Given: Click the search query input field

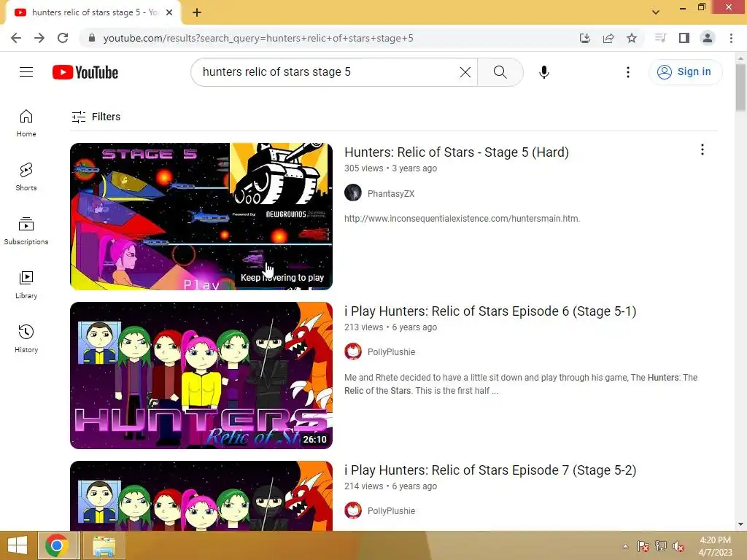Looking at the screenshot, I should click(329, 72).
